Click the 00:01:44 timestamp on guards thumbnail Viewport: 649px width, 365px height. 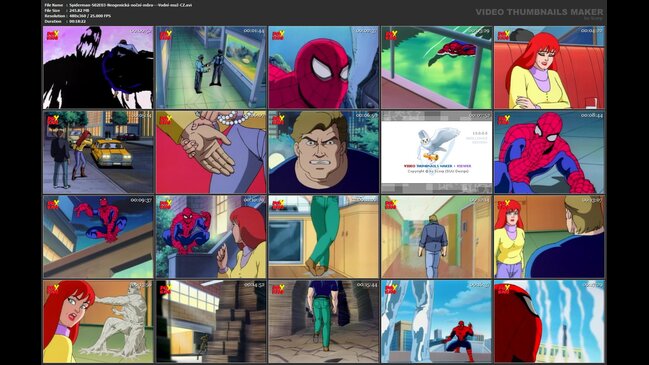tap(254, 31)
